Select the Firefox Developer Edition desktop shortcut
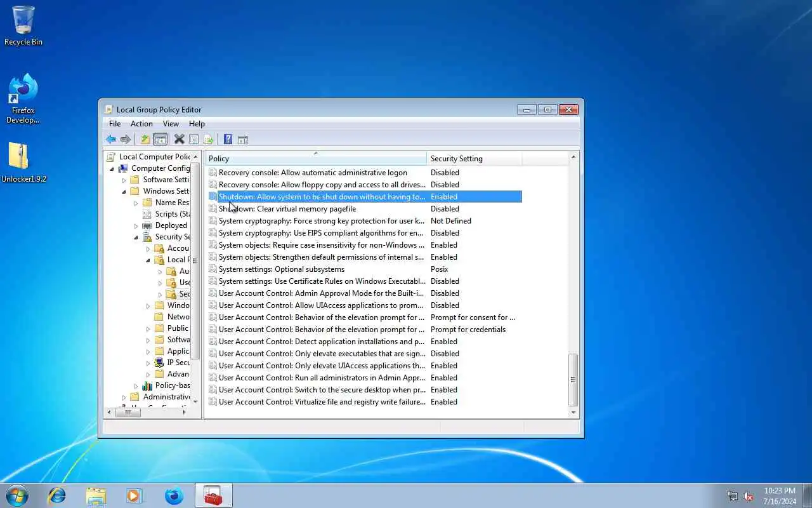The width and height of the screenshot is (812, 508). (x=23, y=99)
